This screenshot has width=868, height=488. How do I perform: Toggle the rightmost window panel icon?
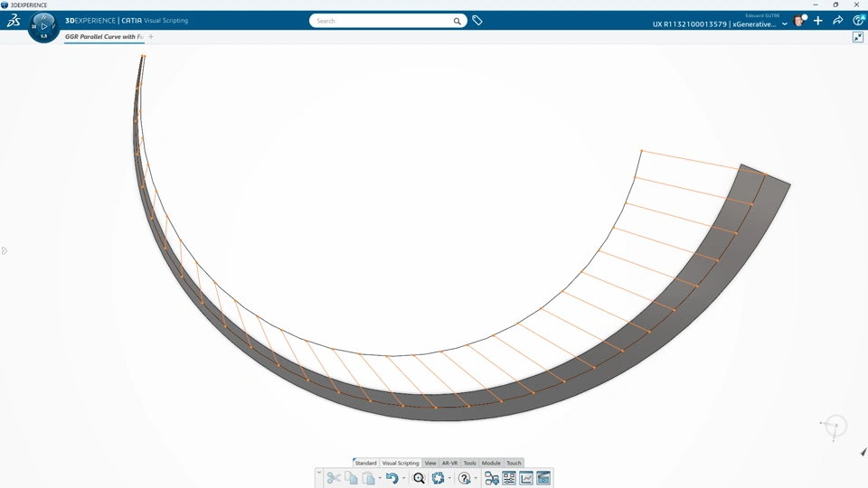point(543,478)
